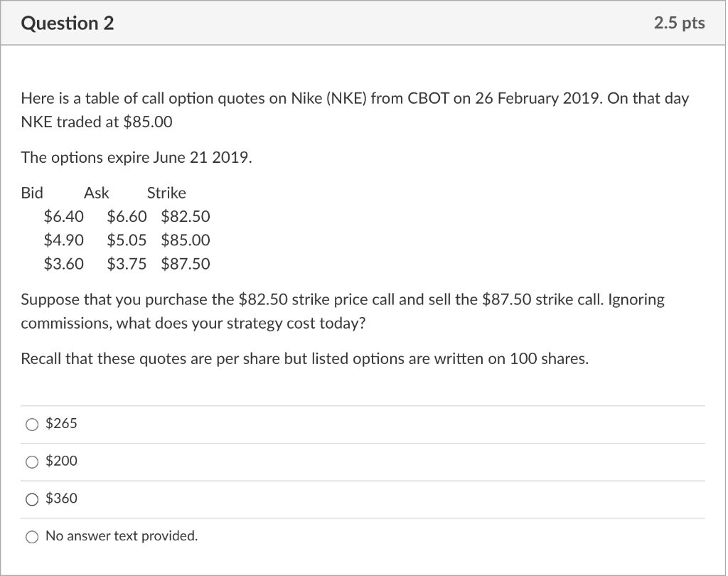
Task: Click the $3.75 ask value
Action: 127,264
